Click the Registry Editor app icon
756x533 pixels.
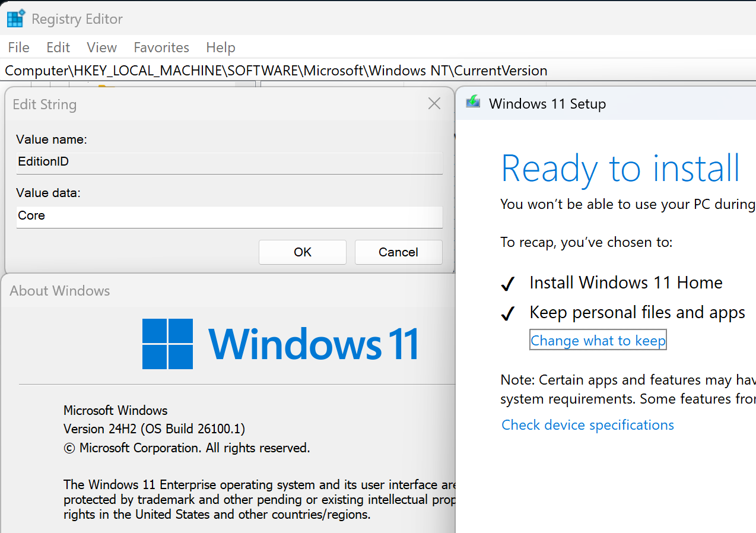(15, 18)
